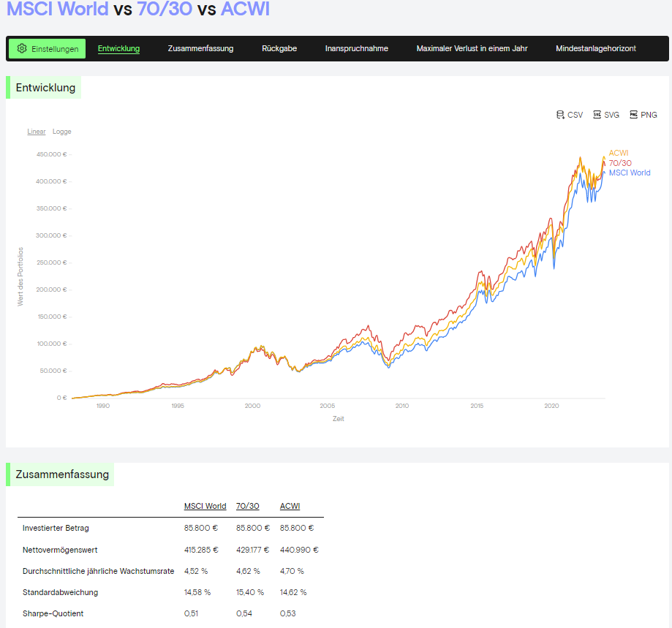Click ACWI in the page title
Image resolution: width=672 pixels, height=628 pixels.
(x=245, y=9)
